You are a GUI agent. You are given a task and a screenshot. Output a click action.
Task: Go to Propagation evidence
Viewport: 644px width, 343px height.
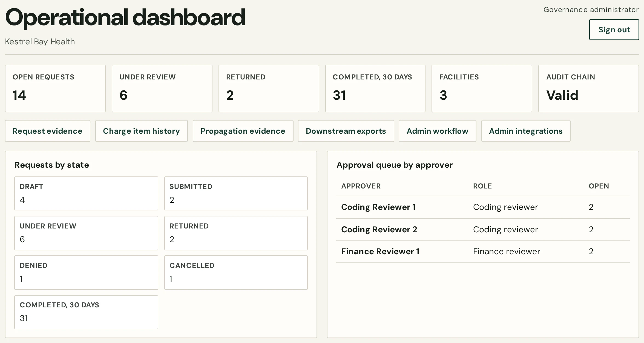pos(243,131)
